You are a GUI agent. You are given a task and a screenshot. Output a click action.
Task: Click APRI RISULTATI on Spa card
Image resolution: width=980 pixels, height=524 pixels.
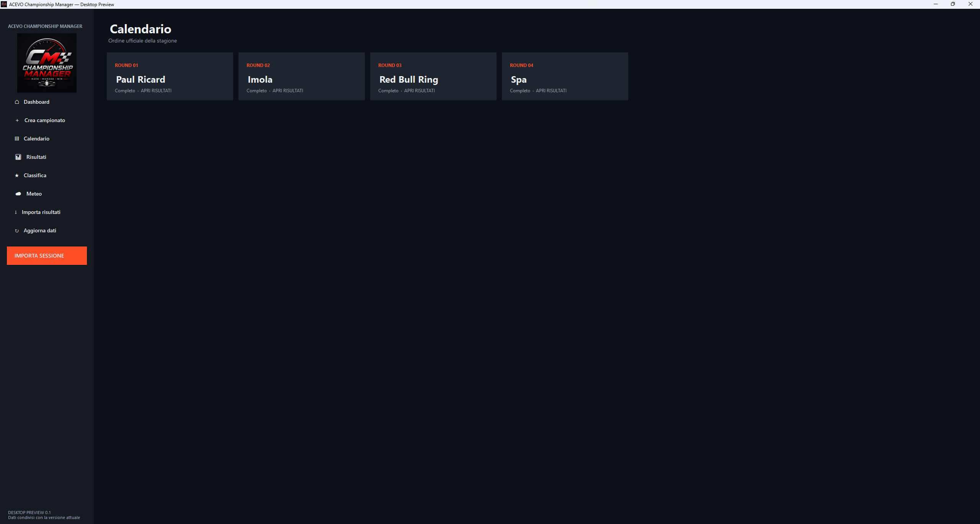tap(551, 91)
